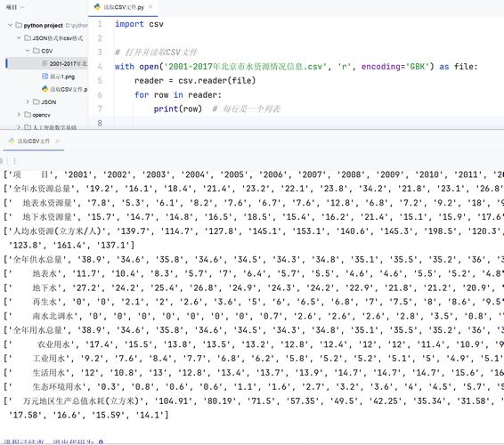This screenshot has height=445, width=504.
Task: Click the '南水北调水' output row
Action: click(253, 316)
